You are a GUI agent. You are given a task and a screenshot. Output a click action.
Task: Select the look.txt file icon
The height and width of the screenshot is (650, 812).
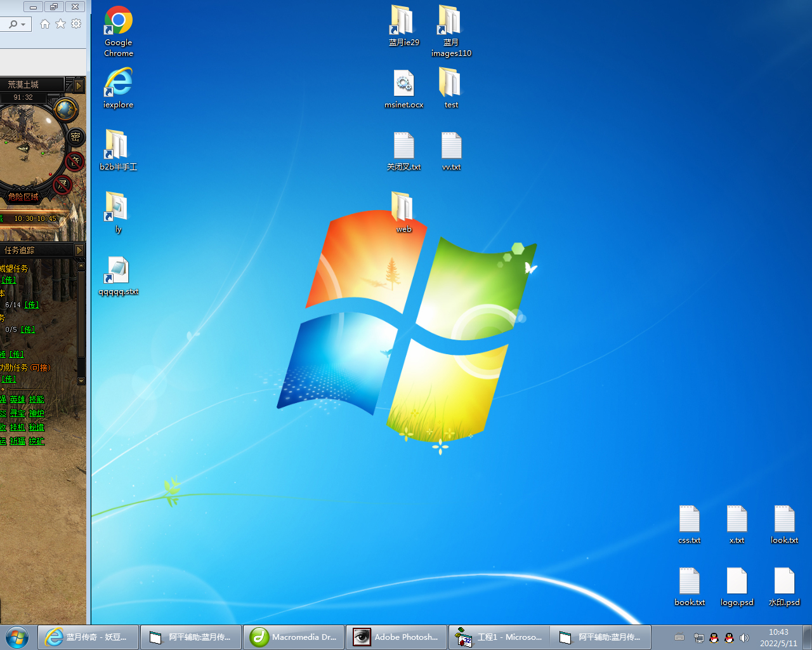click(x=784, y=524)
